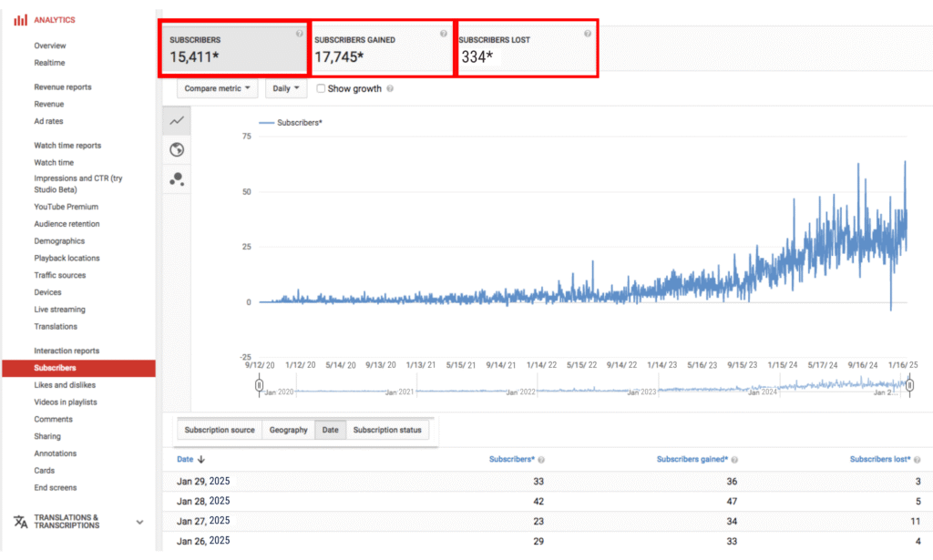Open the Daily granularity dropdown
This screenshot has width=933, height=560.
287,89
